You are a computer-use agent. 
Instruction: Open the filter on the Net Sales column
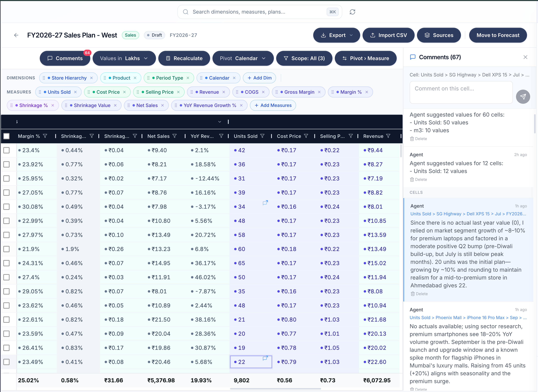175,136
